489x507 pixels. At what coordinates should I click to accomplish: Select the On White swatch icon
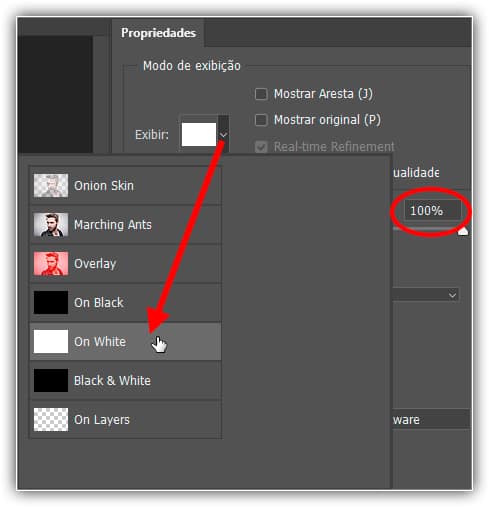click(x=51, y=341)
